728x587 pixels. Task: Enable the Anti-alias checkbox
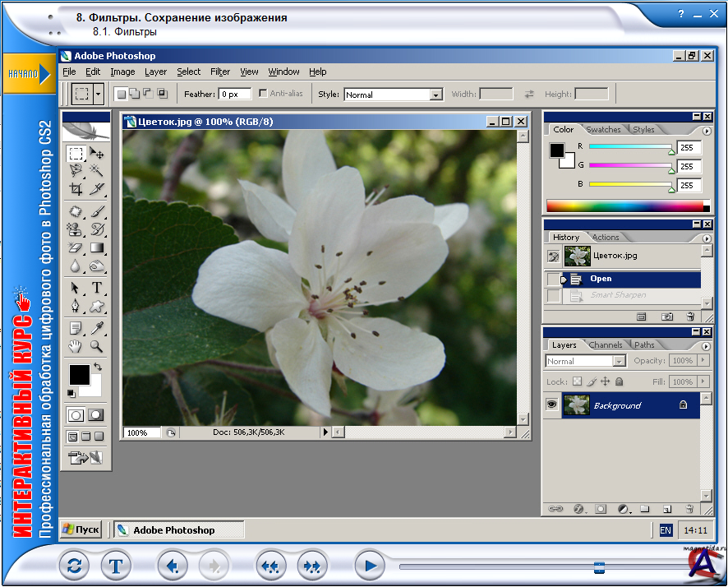tap(263, 94)
